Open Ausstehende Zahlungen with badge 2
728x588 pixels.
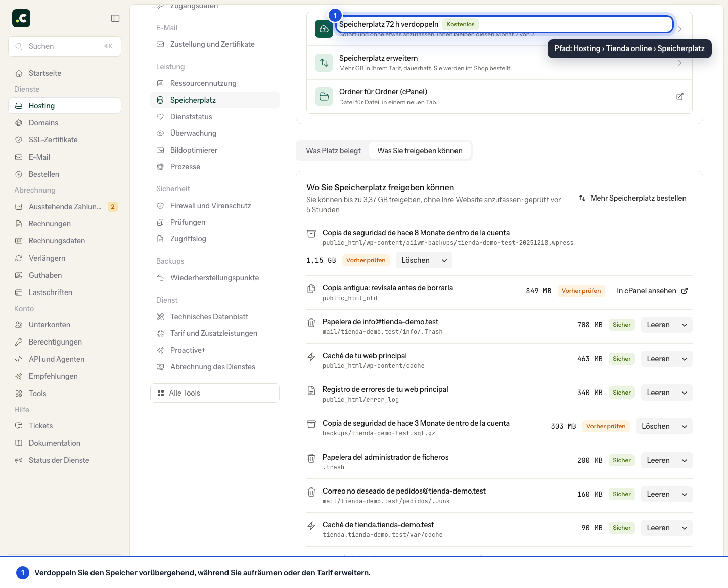65,207
